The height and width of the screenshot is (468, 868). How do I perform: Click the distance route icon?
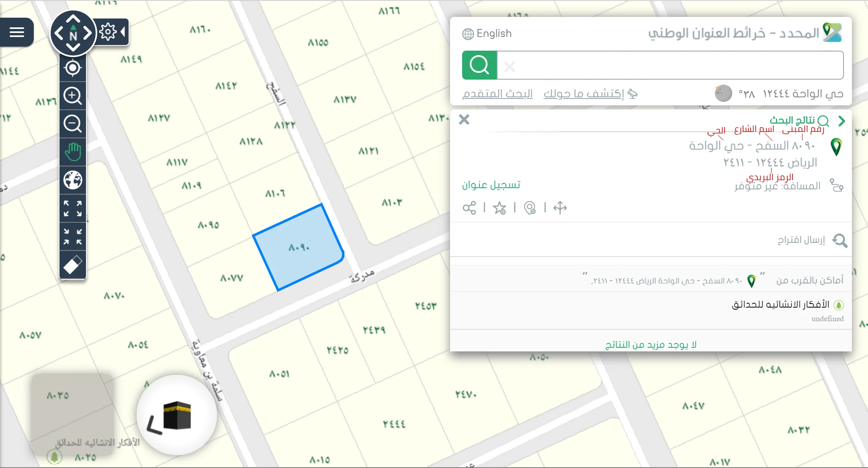837,185
